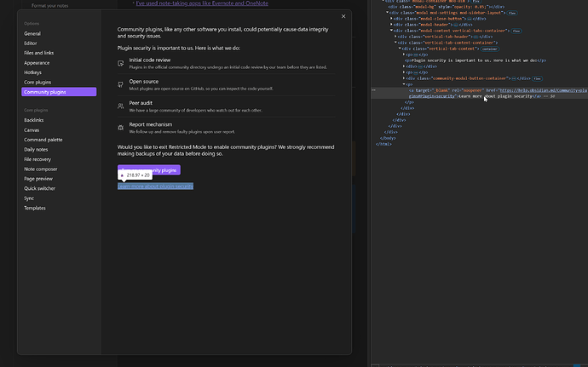Open Files and links settings
Image resolution: width=588 pixels, height=367 pixels.
[39, 53]
